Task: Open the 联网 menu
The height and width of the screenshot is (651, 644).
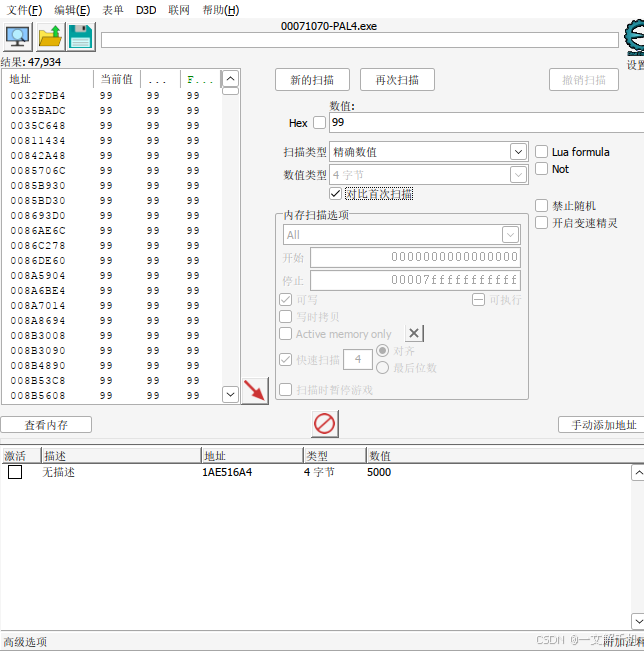Action: 179,10
